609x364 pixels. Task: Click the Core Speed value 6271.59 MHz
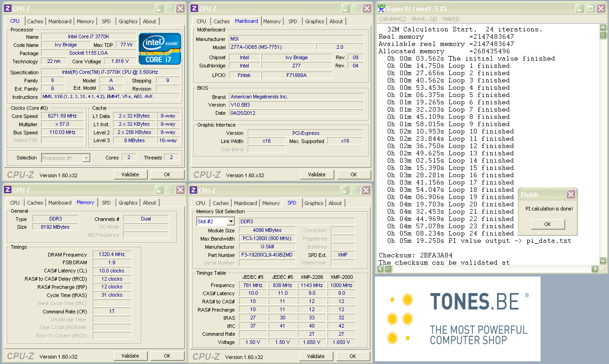coord(62,116)
